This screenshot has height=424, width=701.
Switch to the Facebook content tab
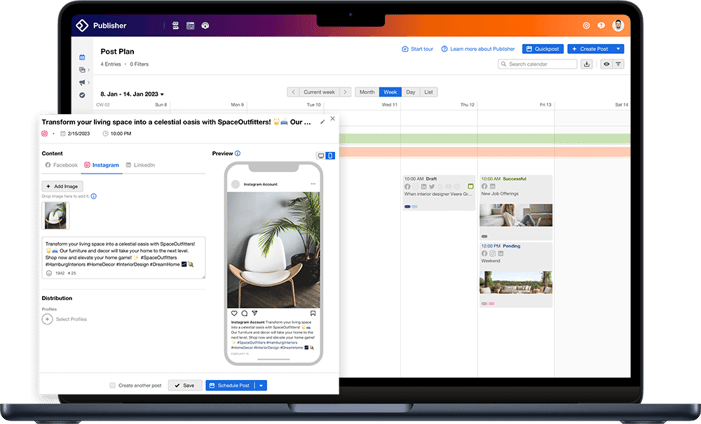coord(61,165)
